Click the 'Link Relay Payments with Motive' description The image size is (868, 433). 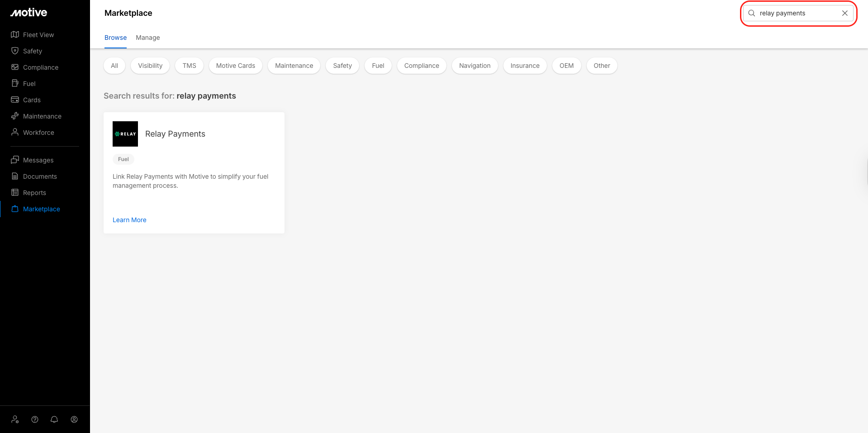[x=190, y=181]
